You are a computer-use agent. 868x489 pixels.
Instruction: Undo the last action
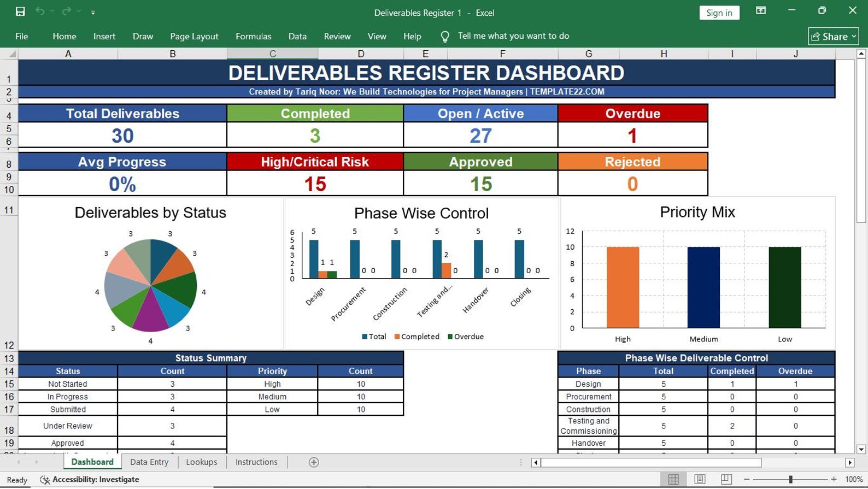pyautogui.click(x=40, y=11)
